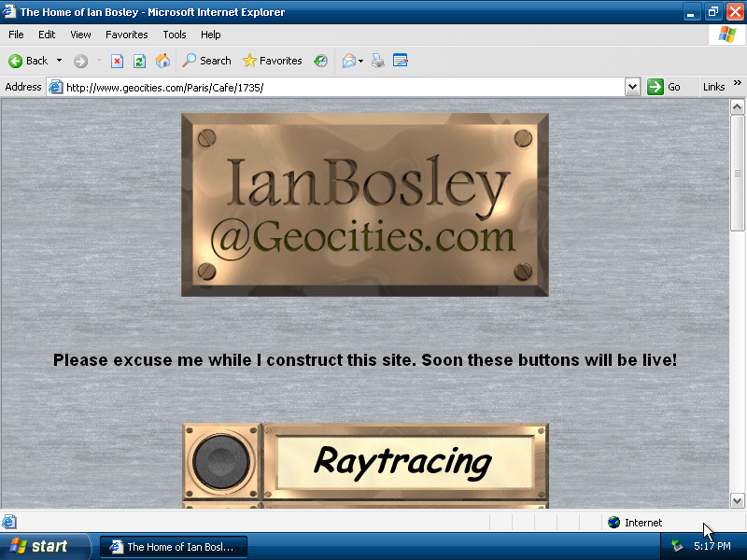This screenshot has height=560, width=747.
Task: Click the Internet zone globe icon in the status bar
Action: click(614, 523)
